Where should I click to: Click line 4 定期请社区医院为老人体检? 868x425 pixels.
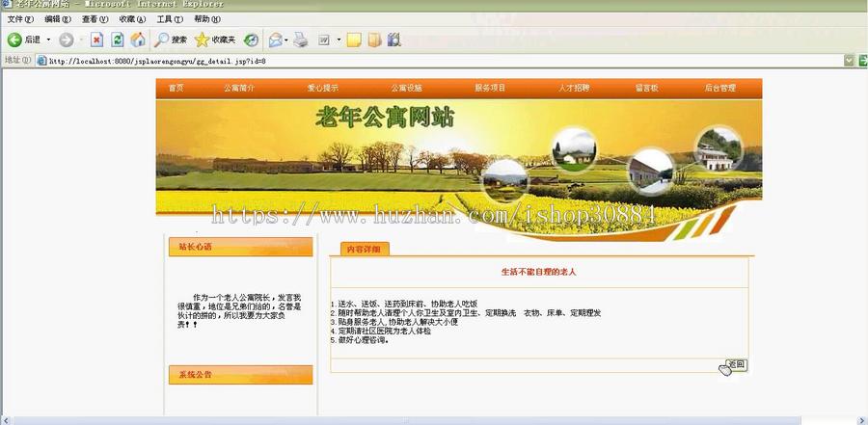380,331
